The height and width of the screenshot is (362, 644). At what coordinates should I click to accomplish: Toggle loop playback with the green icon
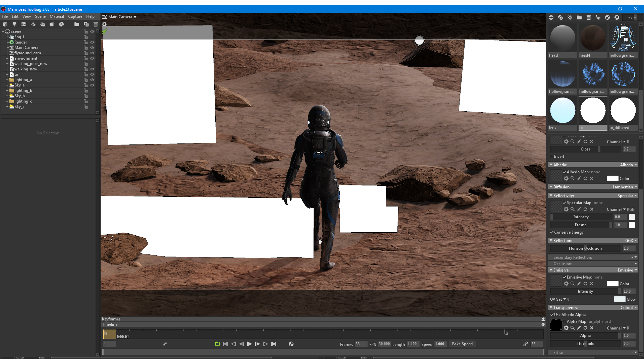[217, 344]
